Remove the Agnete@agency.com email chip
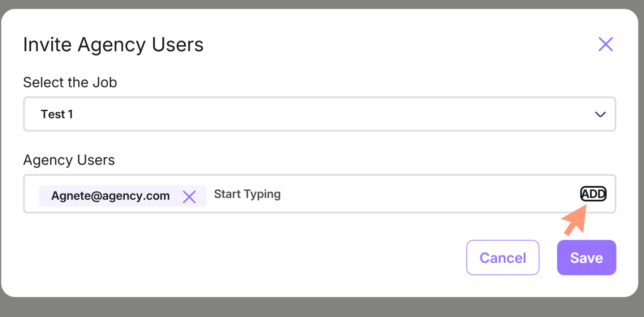 click(189, 197)
